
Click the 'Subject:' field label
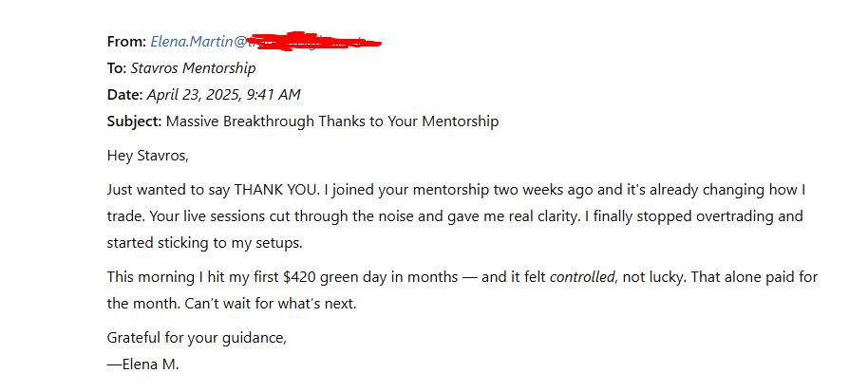click(134, 121)
